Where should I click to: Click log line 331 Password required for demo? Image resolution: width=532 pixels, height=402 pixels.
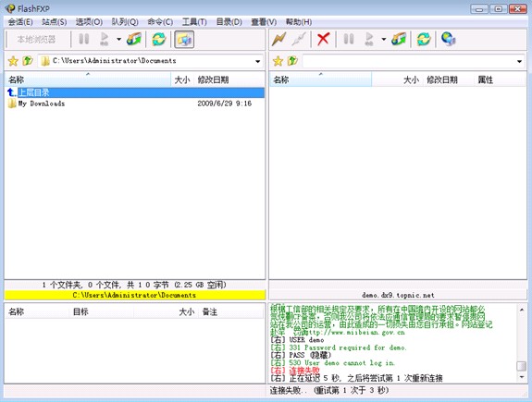click(x=339, y=347)
